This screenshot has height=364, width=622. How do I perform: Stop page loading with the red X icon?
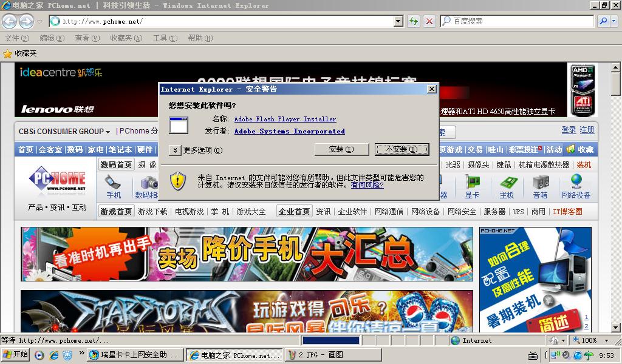point(429,21)
